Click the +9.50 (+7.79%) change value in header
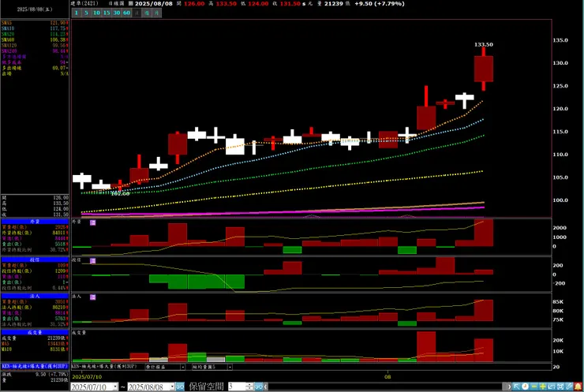Image resolution: width=584 pixels, height=392 pixels. [379, 3]
